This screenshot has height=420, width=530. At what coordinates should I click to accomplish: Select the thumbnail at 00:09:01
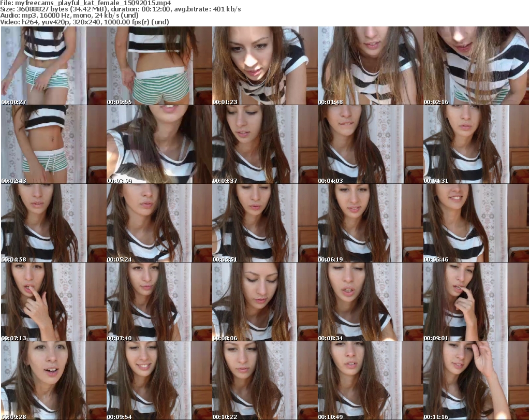coord(476,301)
